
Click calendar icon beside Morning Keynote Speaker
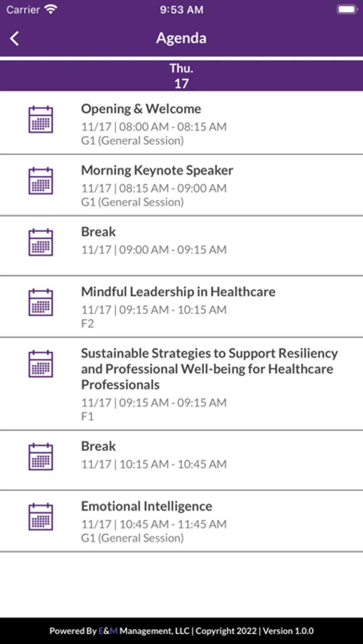pos(41,181)
